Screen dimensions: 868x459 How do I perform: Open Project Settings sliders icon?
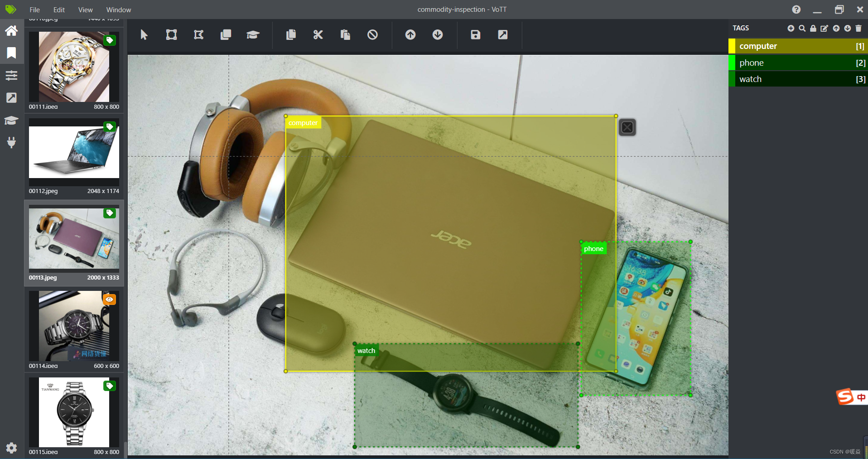pyautogui.click(x=11, y=75)
